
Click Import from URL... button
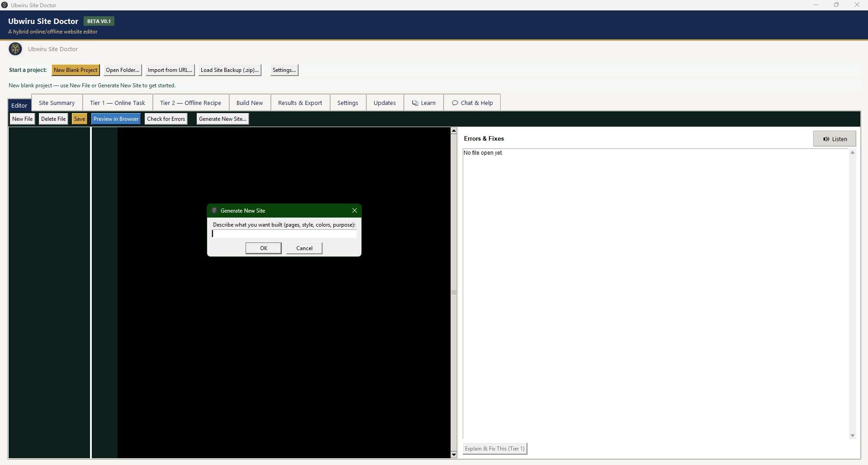pyautogui.click(x=170, y=70)
